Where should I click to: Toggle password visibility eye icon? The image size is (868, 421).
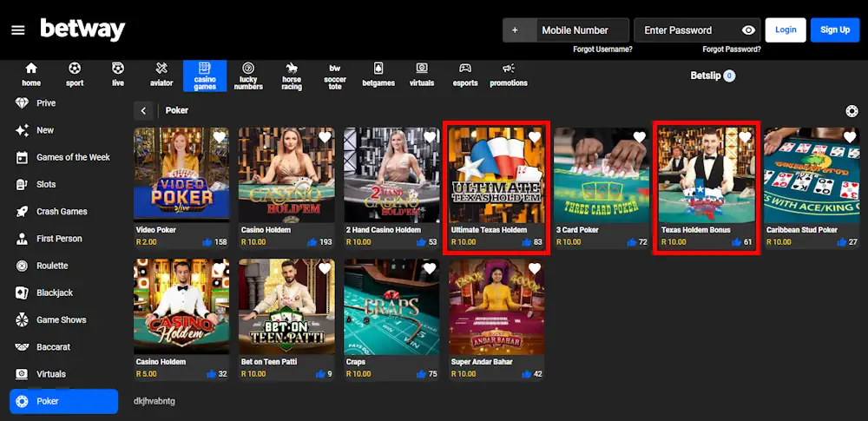tap(748, 30)
